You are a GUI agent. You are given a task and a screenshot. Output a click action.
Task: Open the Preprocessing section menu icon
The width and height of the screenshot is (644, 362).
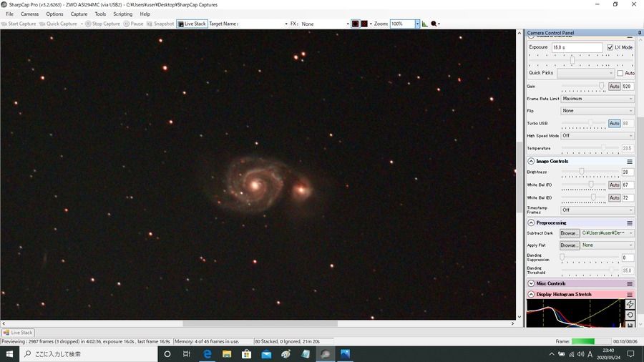[630, 223]
